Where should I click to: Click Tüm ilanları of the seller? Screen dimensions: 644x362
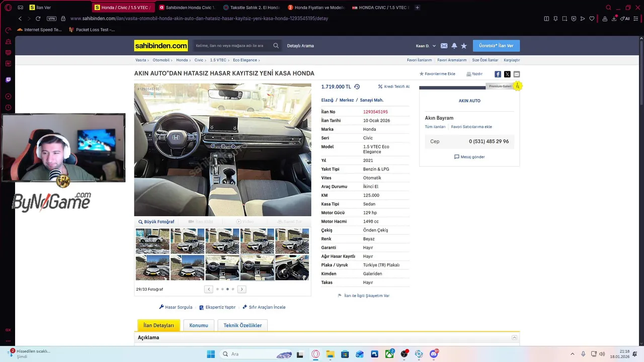coord(435,127)
